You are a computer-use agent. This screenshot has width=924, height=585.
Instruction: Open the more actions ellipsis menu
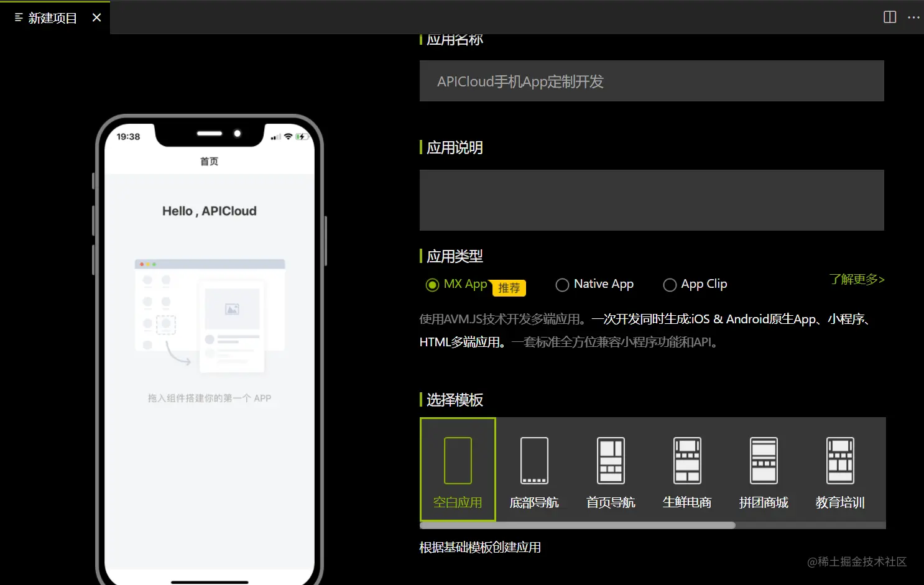point(913,17)
